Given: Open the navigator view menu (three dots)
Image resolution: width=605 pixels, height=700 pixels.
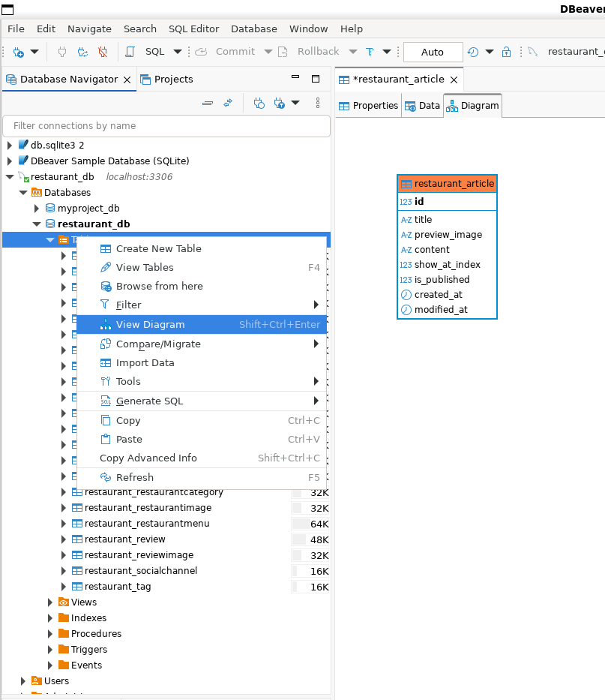Looking at the screenshot, I should click(x=318, y=103).
